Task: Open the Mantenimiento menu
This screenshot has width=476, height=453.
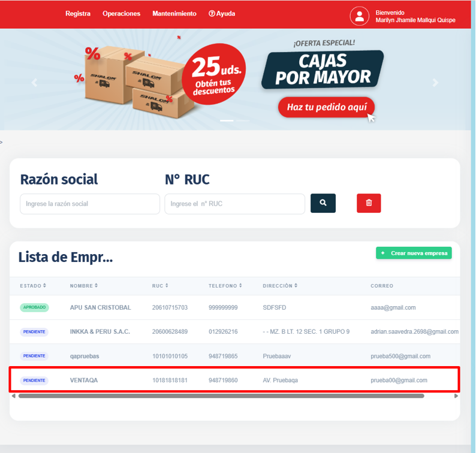Action: click(x=174, y=14)
